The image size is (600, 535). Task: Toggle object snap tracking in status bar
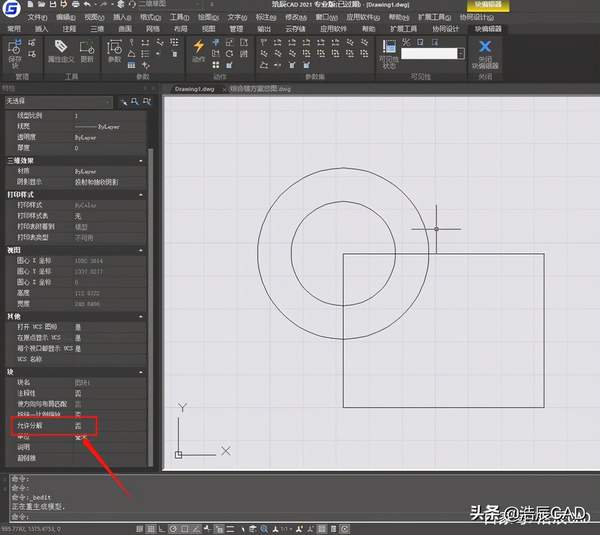tap(196, 529)
